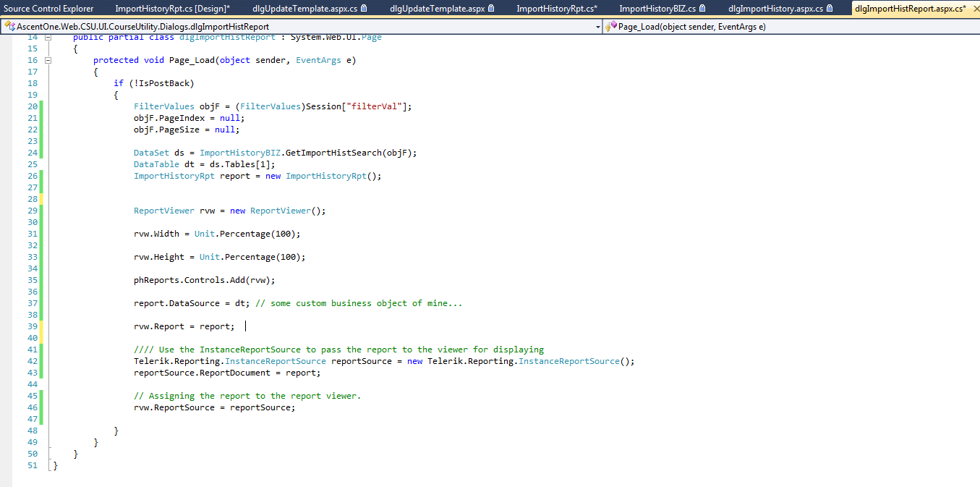Viewport: 980px width, 487px height.
Task: Click 'DataTable dt = ds.Tables[1];' line
Action: 205,164
